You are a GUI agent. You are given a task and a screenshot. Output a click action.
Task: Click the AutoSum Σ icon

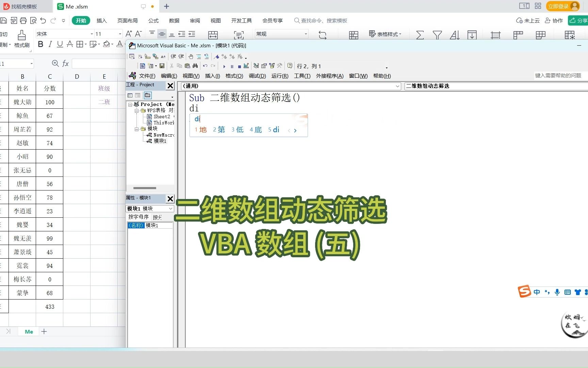coord(420,34)
